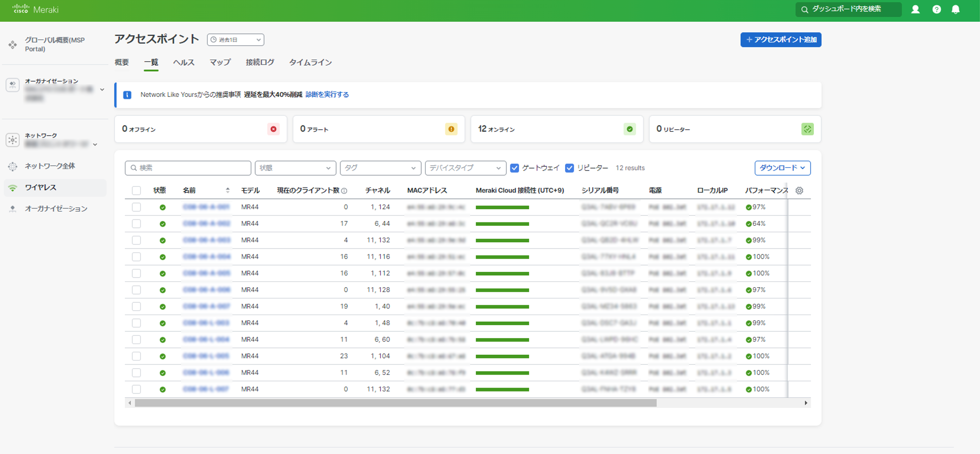Image resolution: width=980 pixels, height=454 pixels.
Task: Click the Cisco Meraki logo
Action: tap(35, 9)
